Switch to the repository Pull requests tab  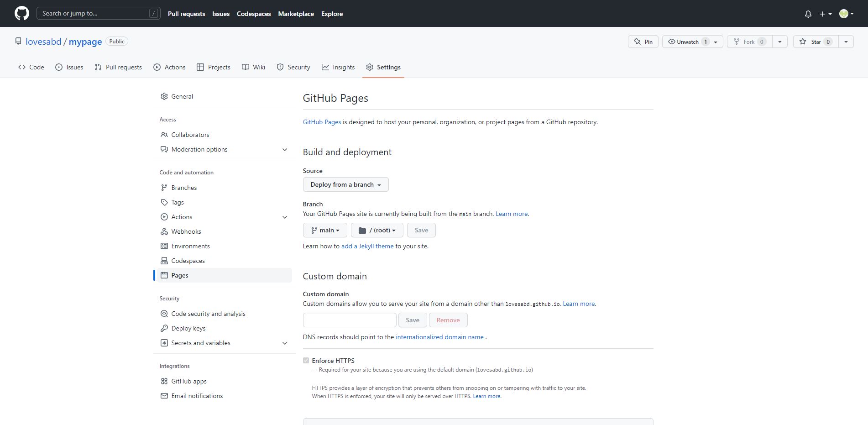118,67
